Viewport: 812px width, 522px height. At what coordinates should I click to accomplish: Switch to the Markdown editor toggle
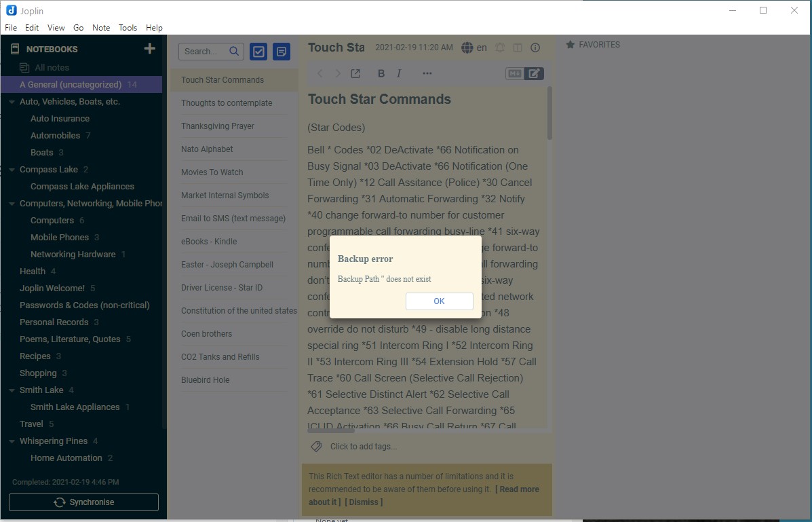[x=515, y=73]
